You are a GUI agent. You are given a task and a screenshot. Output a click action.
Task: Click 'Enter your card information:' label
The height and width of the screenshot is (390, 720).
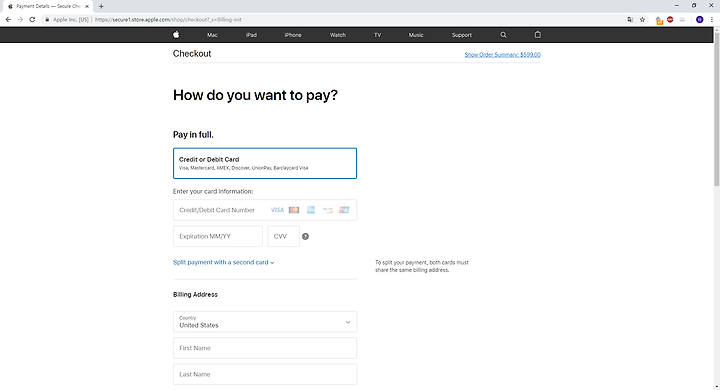click(213, 191)
